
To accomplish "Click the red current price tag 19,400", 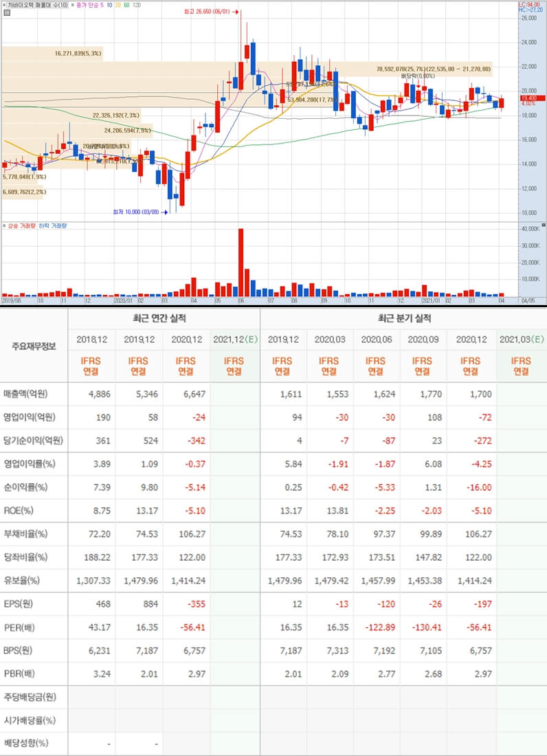I will [x=533, y=98].
